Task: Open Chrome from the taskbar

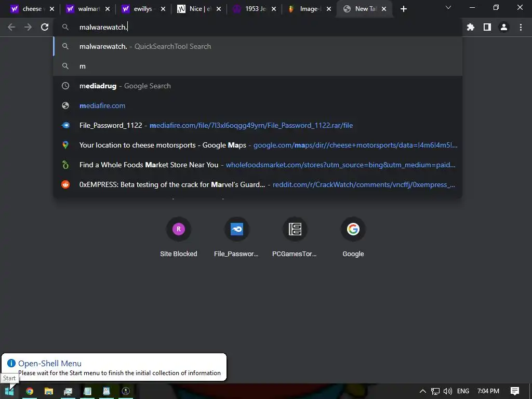Action: tap(30, 391)
